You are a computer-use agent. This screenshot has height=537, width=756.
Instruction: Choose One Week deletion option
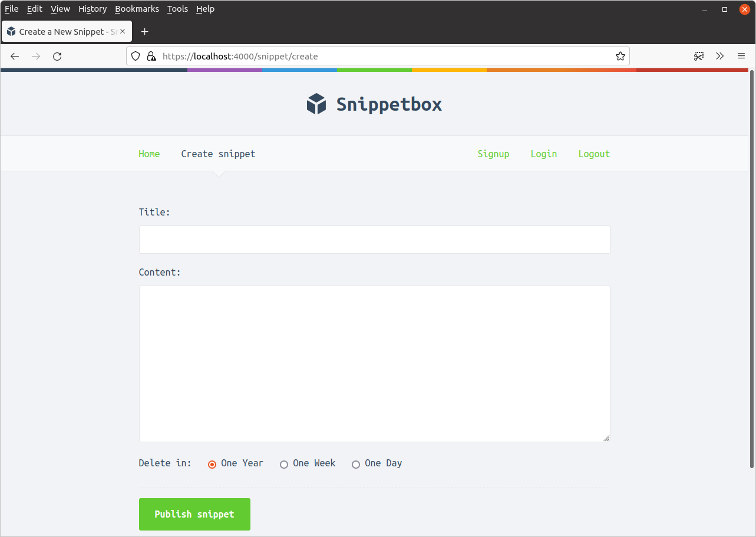tap(284, 465)
